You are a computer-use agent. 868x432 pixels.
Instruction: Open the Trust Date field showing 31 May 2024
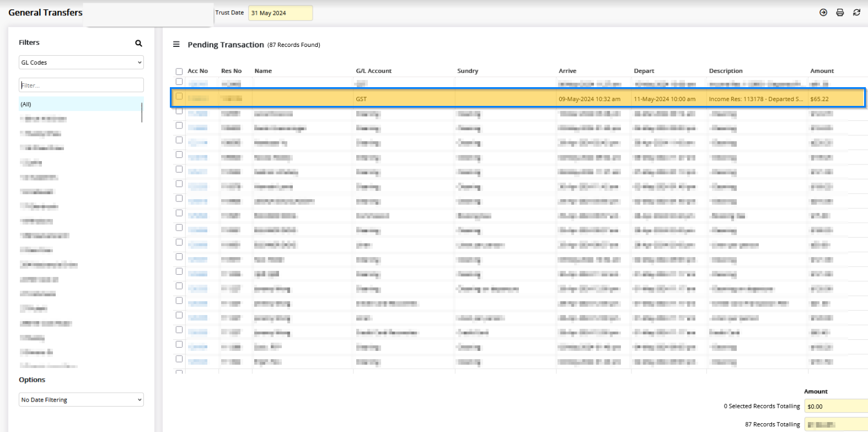point(280,13)
